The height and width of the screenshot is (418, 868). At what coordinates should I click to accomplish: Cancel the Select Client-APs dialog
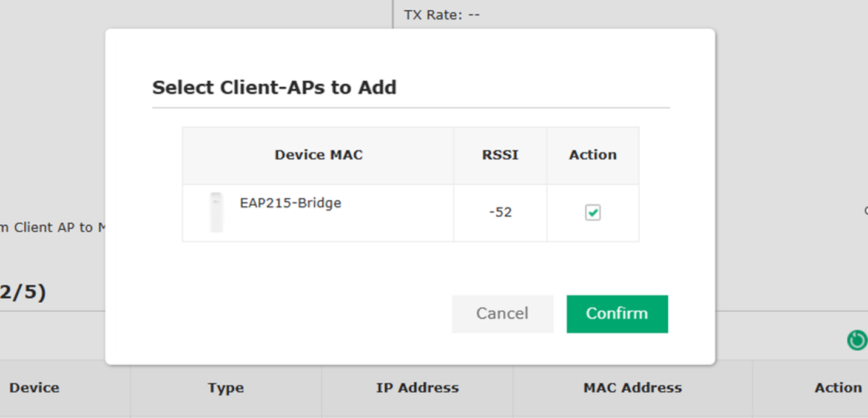tap(502, 314)
